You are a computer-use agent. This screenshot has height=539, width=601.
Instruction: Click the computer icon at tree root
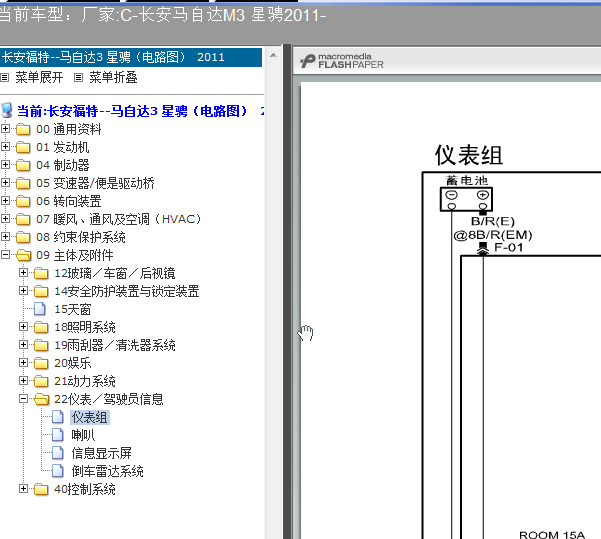coord(7,110)
